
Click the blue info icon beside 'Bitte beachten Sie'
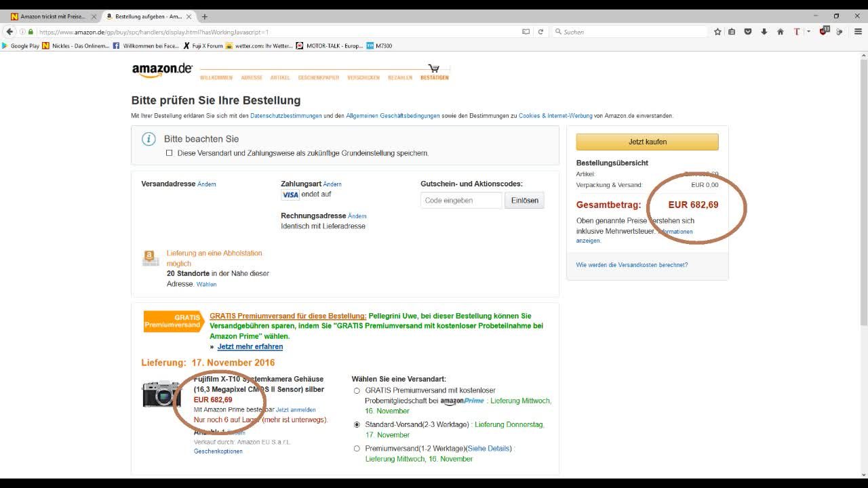pos(149,139)
